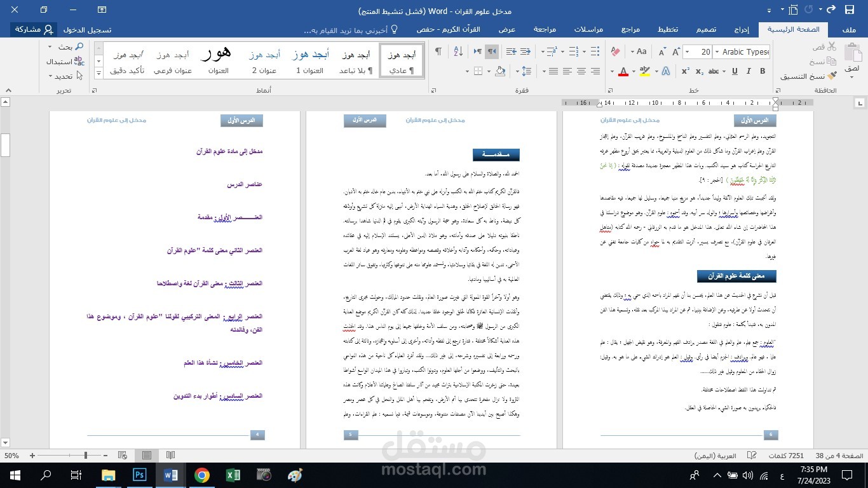Toggle Bold formatting
868x488 pixels.
click(763, 71)
